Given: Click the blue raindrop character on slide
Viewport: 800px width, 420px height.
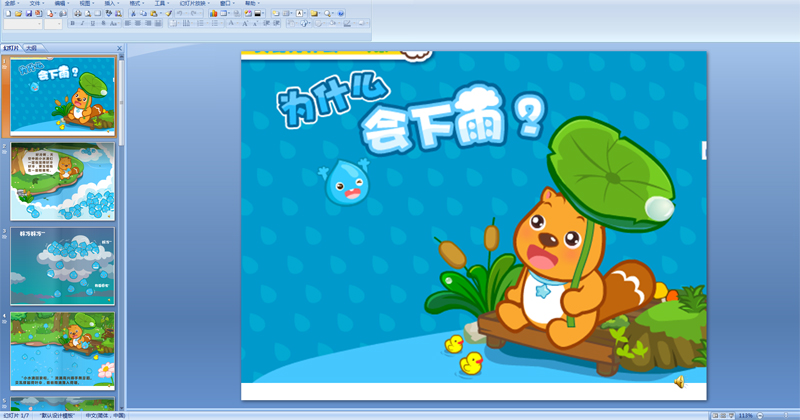Looking at the screenshot, I should [x=344, y=181].
